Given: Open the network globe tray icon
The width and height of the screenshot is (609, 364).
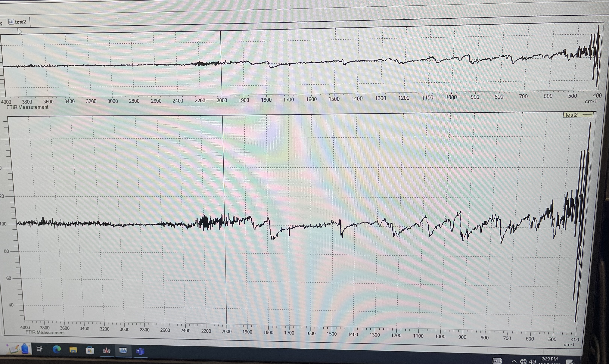Looking at the screenshot, I should 523,361.
